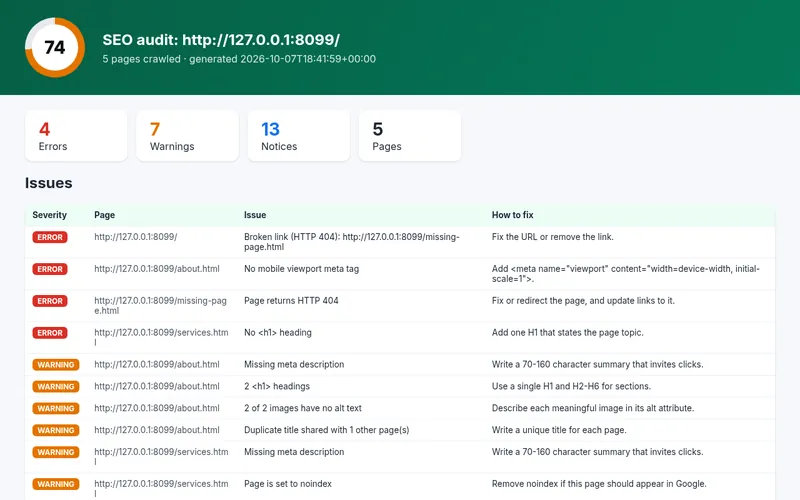
Task: Click page URL http://127.0.0.1:8099/ in the Broken link row
Action: click(136, 237)
